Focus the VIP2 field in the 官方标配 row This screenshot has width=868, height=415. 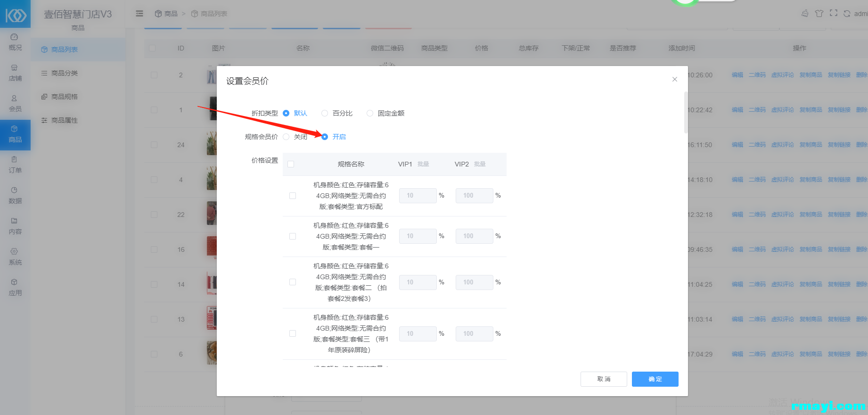[x=475, y=196]
